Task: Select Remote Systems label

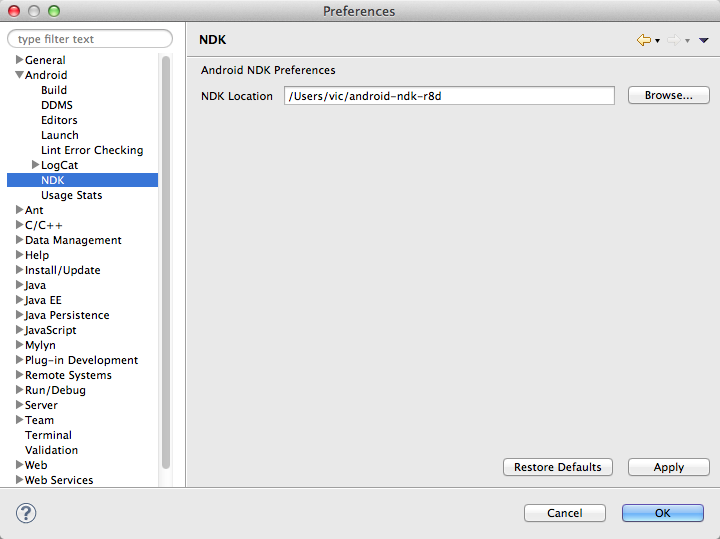Action: click(68, 375)
